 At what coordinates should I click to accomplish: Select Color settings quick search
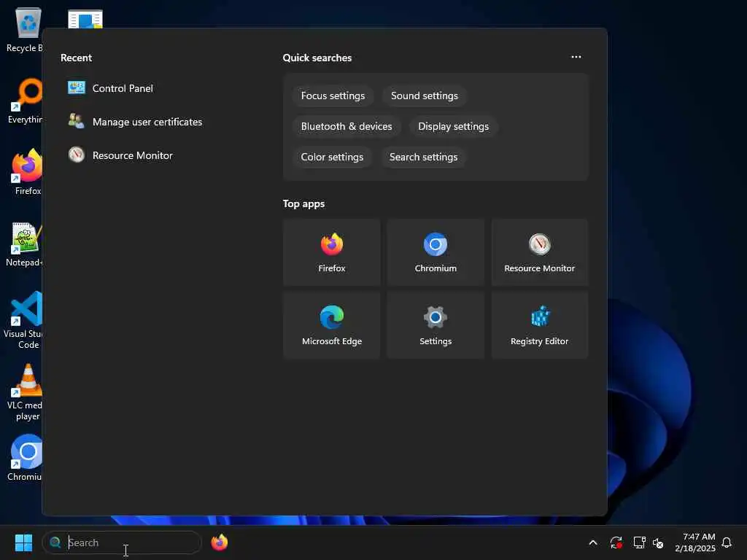[x=332, y=157]
